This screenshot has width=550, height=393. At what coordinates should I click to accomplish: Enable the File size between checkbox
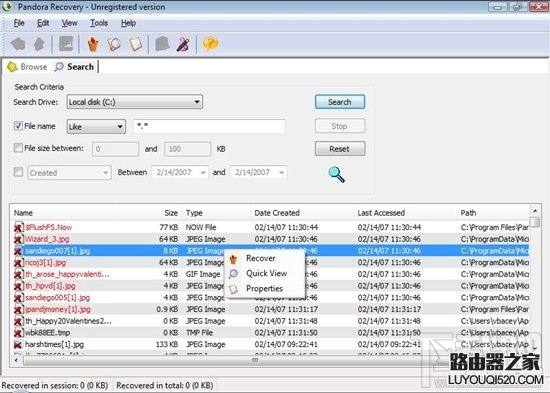click(x=18, y=148)
